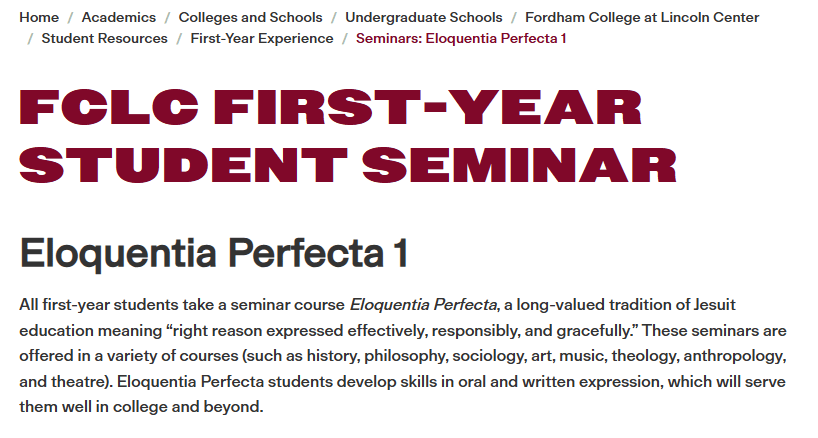818x438 pixels.
Task: Click the slash separator after Home
Action: point(70,17)
